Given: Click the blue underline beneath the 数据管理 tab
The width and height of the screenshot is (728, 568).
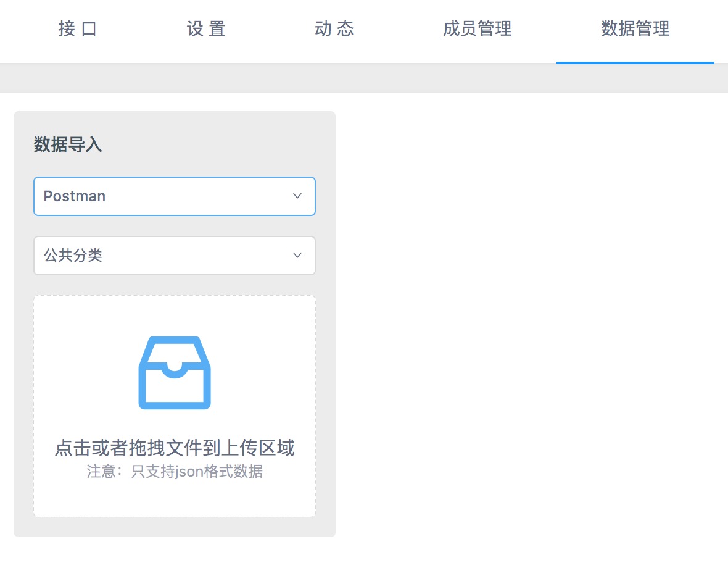Looking at the screenshot, I should click(635, 62).
